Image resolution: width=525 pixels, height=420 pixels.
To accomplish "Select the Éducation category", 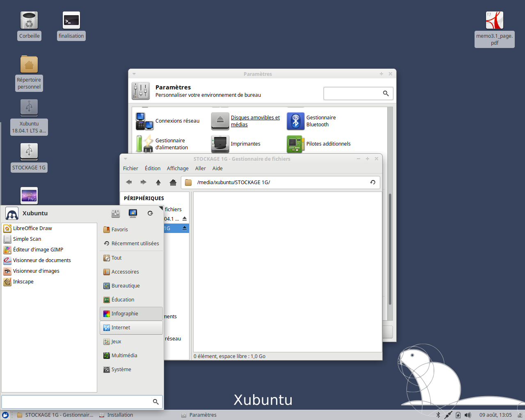I will [131, 300].
